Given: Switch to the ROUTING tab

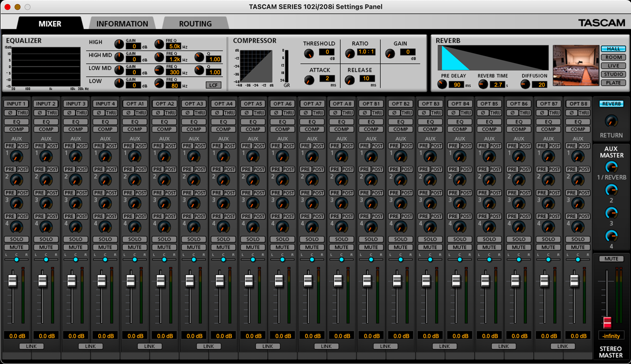Looking at the screenshot, I should click(x=195, y=24).
